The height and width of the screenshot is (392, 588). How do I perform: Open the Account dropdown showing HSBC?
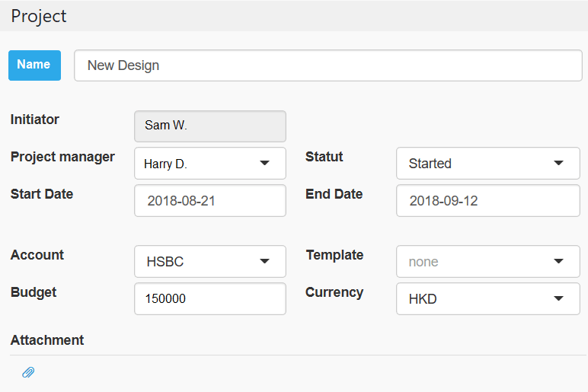click(x=210, y=261)
